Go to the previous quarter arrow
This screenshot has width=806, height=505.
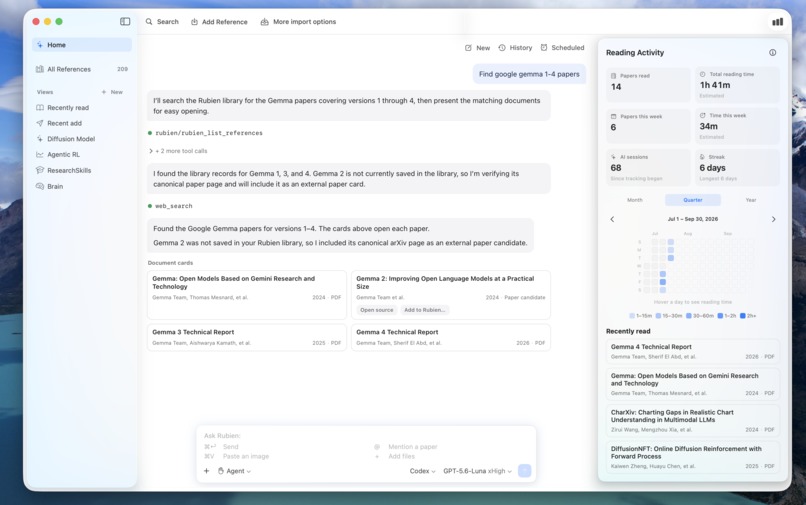(612, 219)
